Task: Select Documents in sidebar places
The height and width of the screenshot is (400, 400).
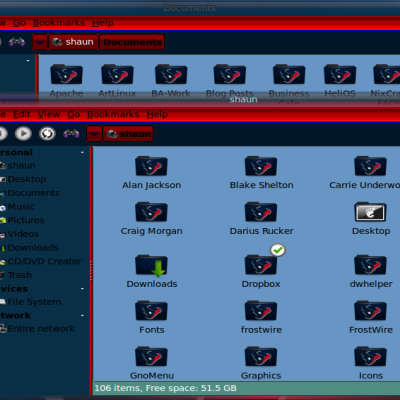Action: pos(30,193)
